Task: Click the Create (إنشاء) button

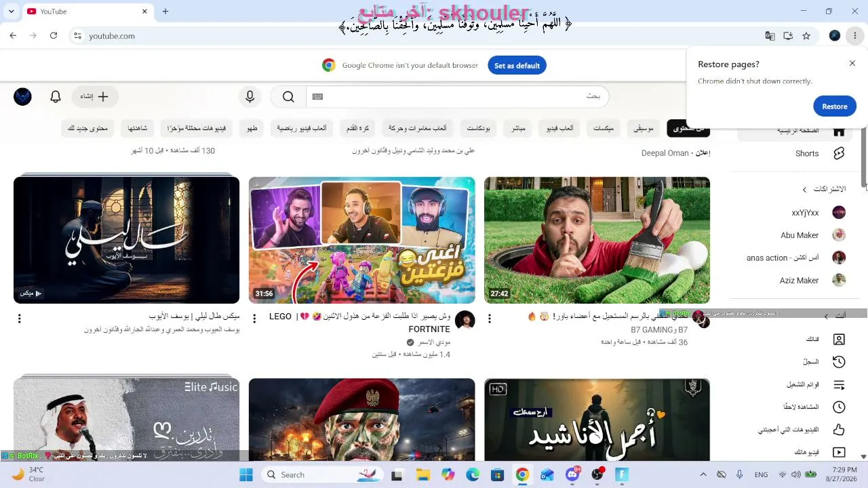Action: click(94, 97)
